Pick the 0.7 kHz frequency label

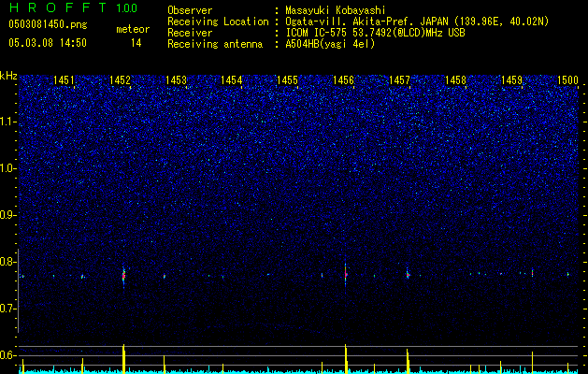8,309
